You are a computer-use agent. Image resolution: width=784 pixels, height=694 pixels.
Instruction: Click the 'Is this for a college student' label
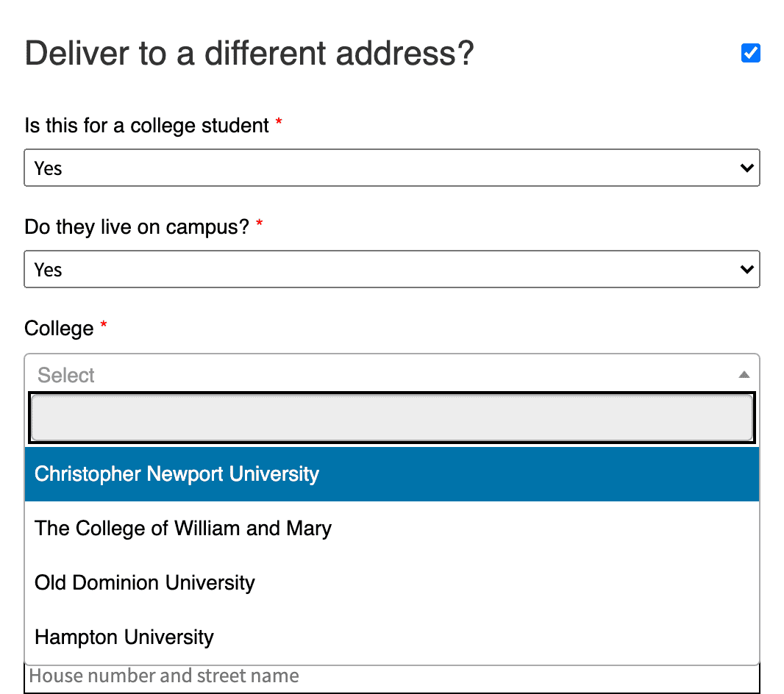tap(147, 126)
